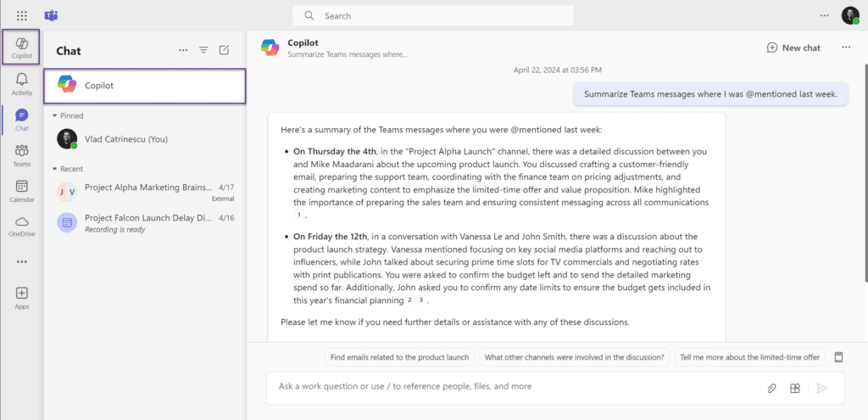The image size is (868, 420).
Task: Open citation reference 3
Action: pyautogui.click(x=421, y=300)
